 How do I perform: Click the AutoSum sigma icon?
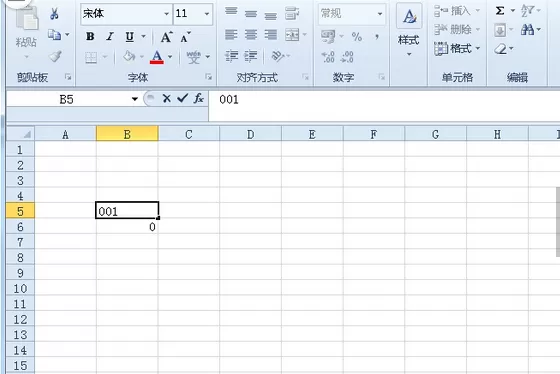coord(500,11)
